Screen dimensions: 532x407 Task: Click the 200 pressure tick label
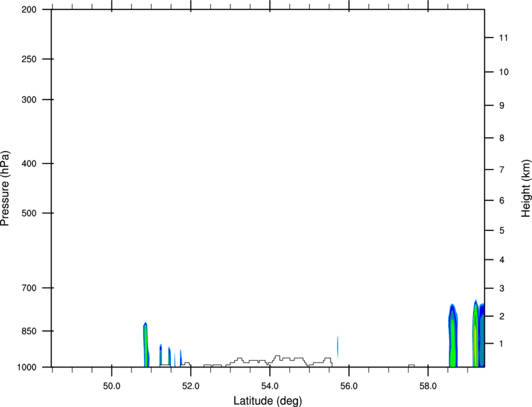29,9
